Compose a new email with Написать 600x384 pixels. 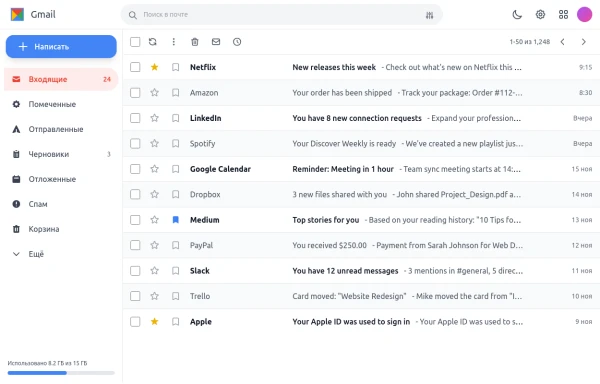coord(61,47)
